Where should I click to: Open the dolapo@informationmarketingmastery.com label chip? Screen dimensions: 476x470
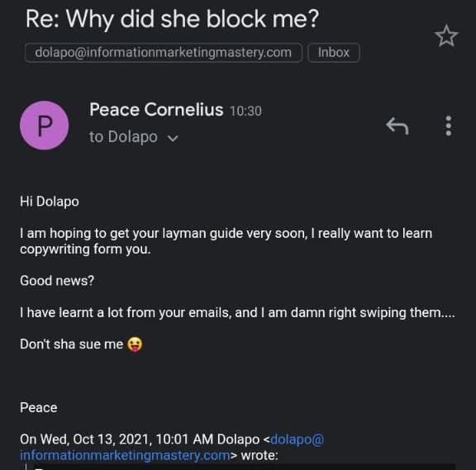point(164,53)
